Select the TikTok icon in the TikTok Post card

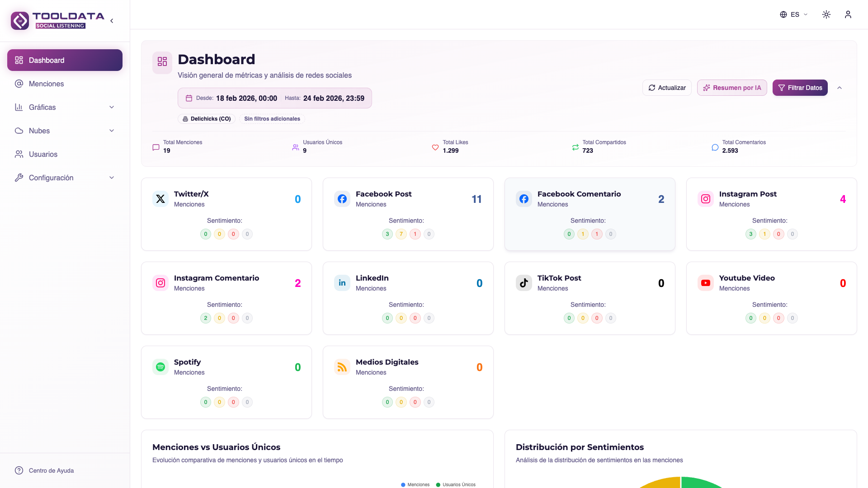[x=524, y=283]
